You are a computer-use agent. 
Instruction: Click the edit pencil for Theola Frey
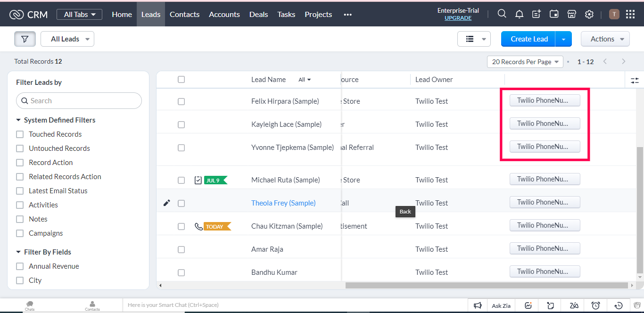pyautogui.click(x=166, y=203)
